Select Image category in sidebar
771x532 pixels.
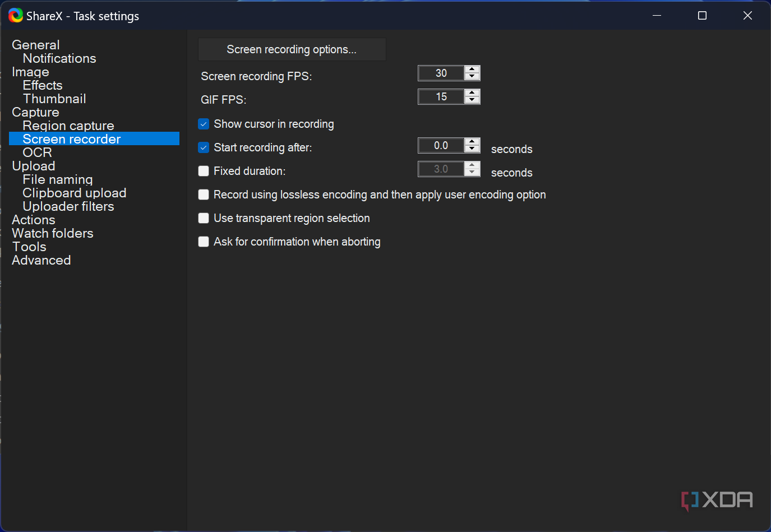click(31, 72)
